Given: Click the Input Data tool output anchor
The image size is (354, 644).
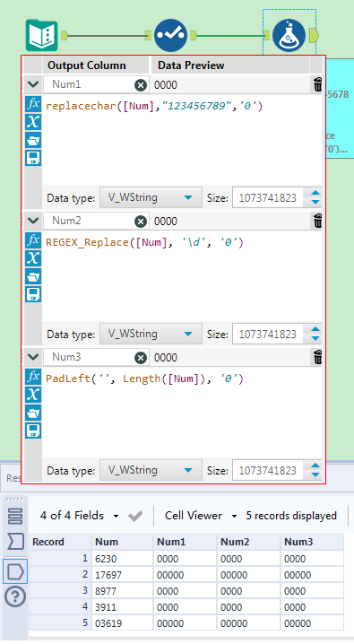Looking at the screenshot, I should [64, 36].
